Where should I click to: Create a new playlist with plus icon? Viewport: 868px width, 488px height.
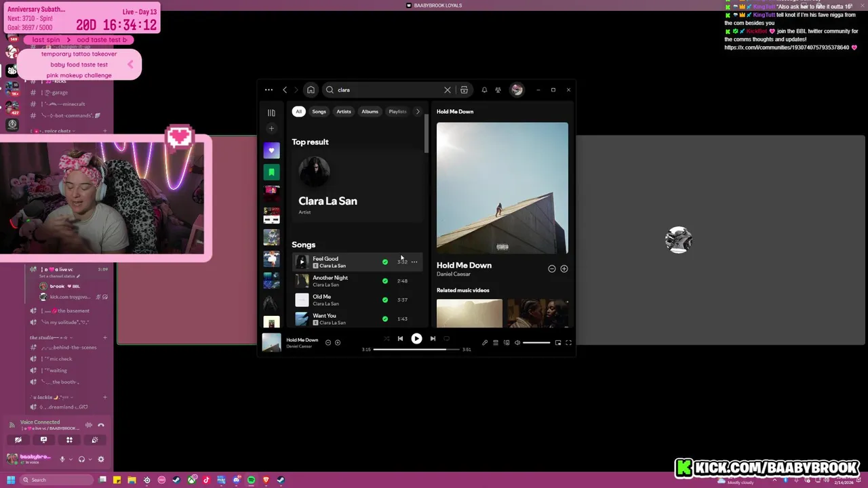click(271, 129)
